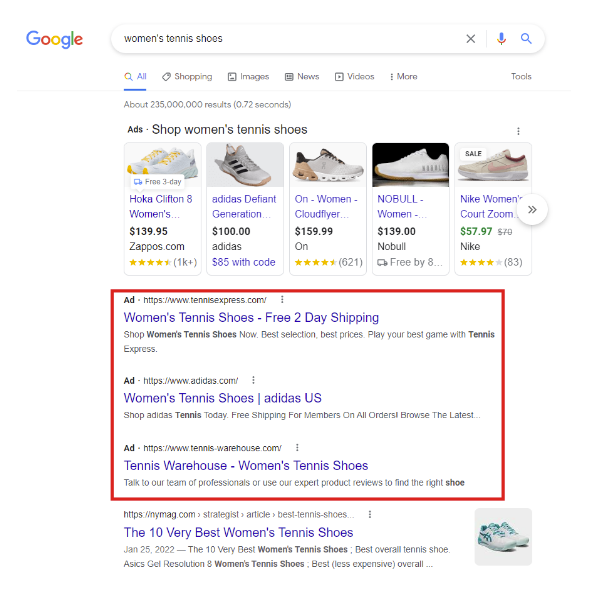
Task: Click the $139.00 Nobull price
Action: click(396, 231)
